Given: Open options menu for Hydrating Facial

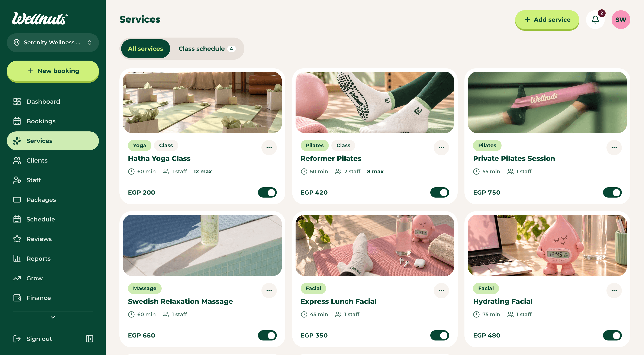Looking at the screenshot, I should tap(614, 290).
